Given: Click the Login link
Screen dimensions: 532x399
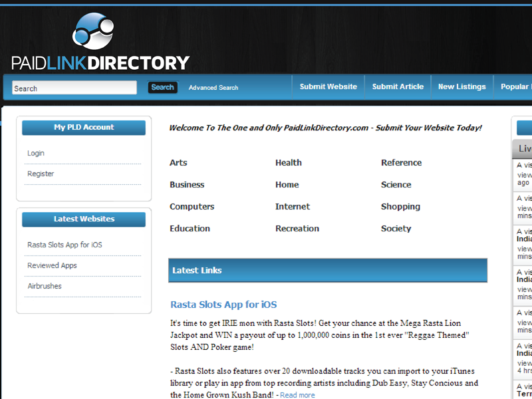Looking at the screenshot, I should point(36,154).
